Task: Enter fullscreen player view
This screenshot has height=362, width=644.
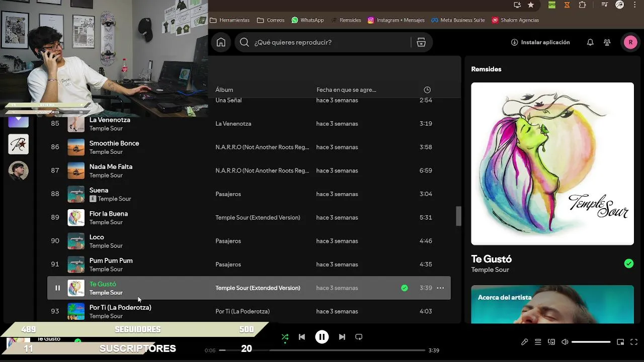Action: tap(634, 342)
